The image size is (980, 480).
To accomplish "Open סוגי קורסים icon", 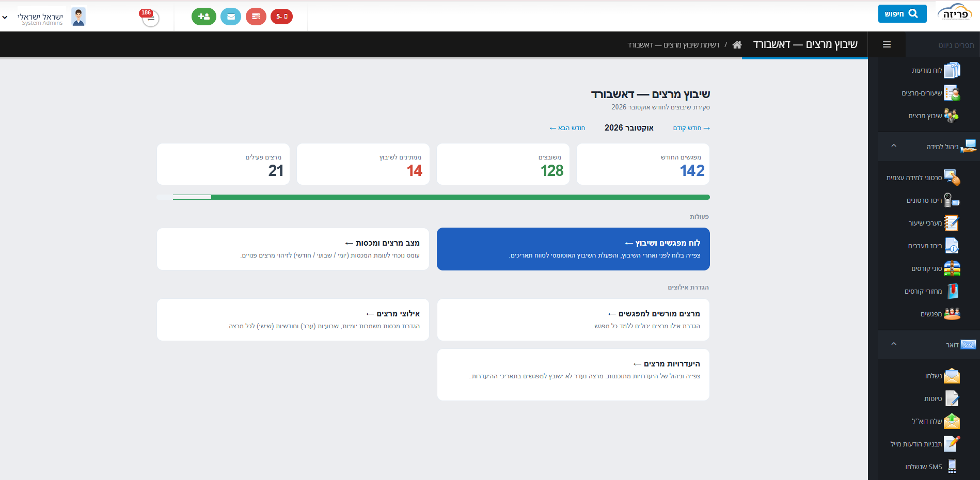I will point(952,268).
